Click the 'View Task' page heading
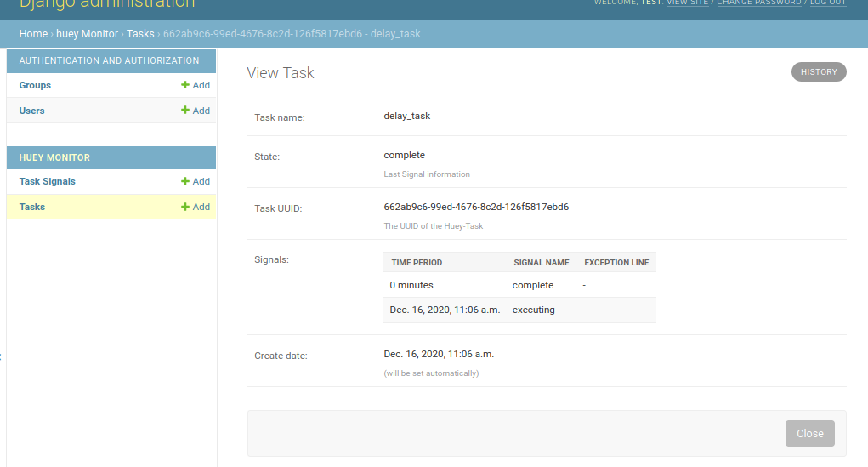Screen dimensions: 868x467 (x=280, y=73)
